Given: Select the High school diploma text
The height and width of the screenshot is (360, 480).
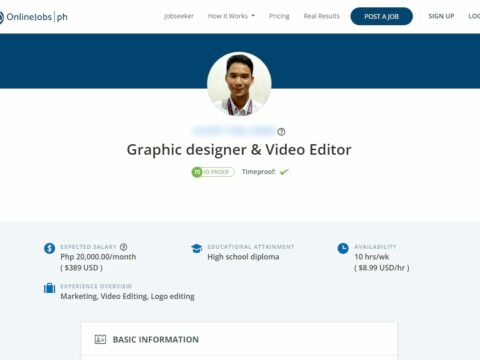Looking at the screenshot, I should [x=243, y=257].
